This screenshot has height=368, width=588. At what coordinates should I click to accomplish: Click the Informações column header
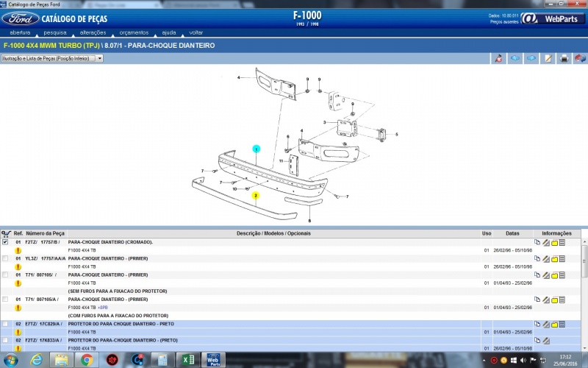point(556,233)
